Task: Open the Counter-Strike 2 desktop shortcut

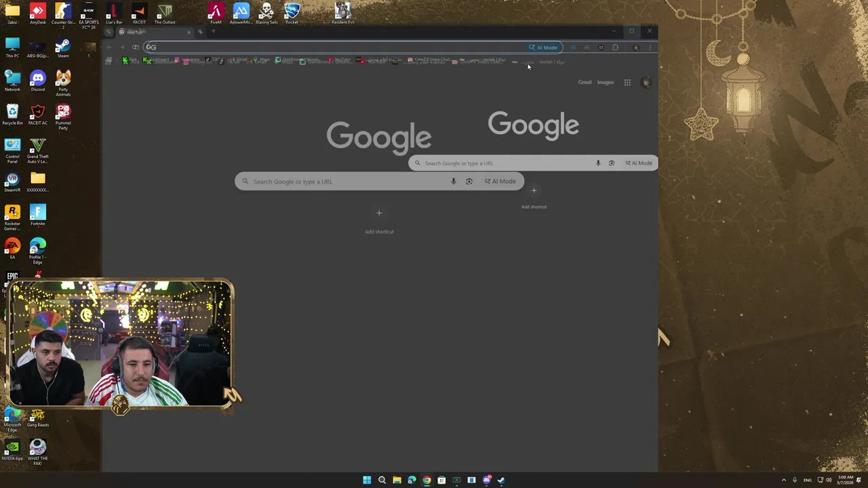Action: coord(63,16)
